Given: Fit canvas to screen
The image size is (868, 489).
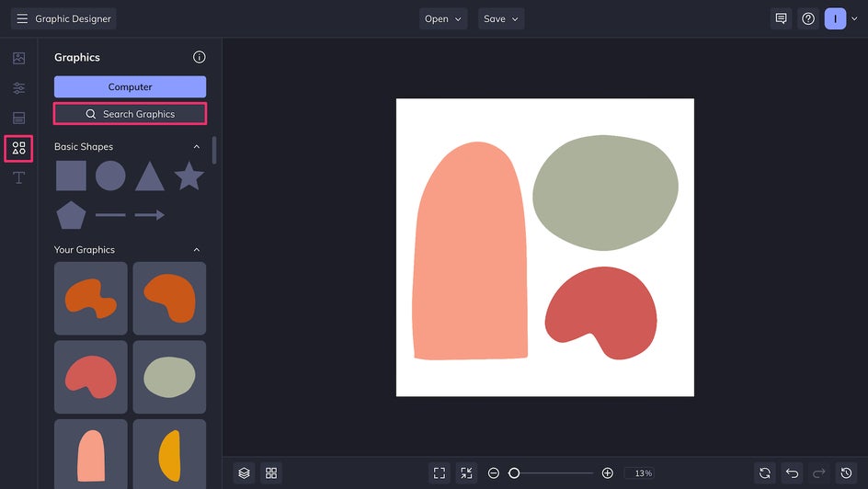Looking at the screenshot, I should [x=440, y=473].
